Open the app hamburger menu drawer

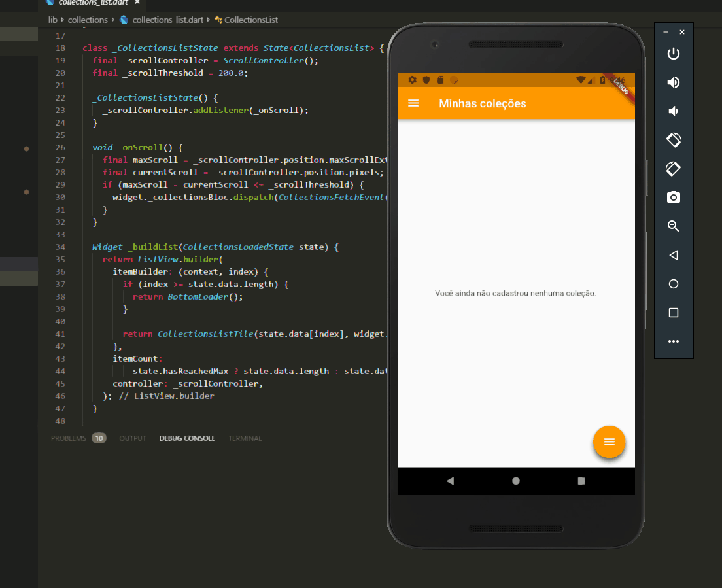click(413, 103)
